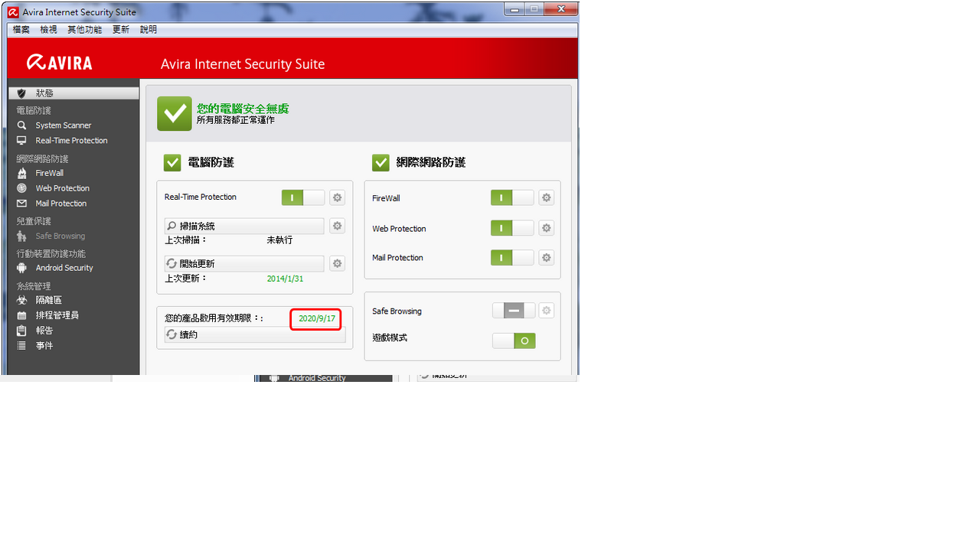Screen dimensions: 980x551
Task: Click the Android Security robot icon
Action: point(21,268)
